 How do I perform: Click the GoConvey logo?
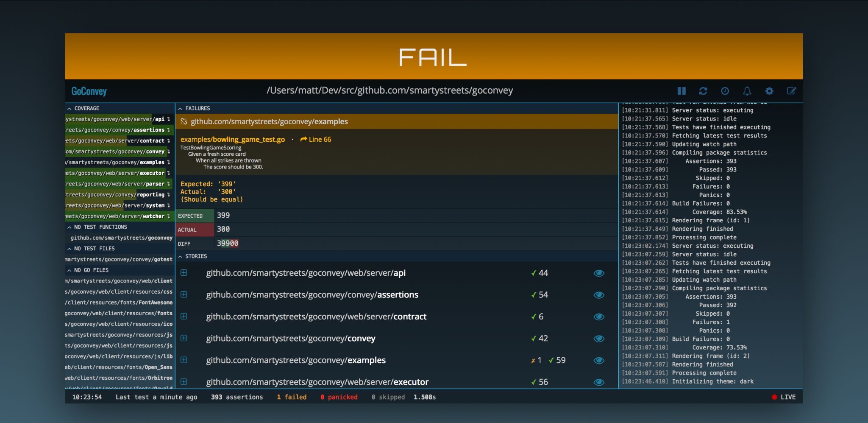click(89, 91)
